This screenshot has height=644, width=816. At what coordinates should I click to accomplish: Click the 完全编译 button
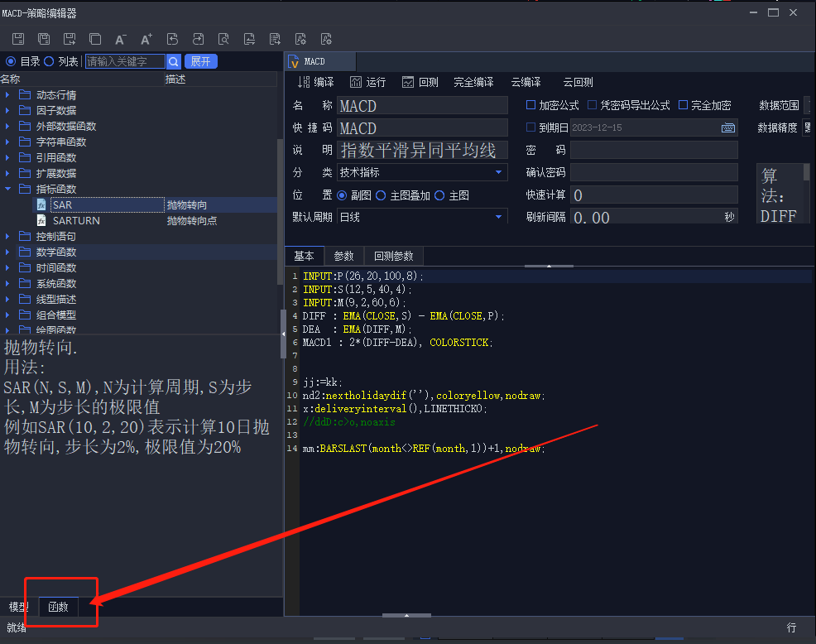[473, 82]
